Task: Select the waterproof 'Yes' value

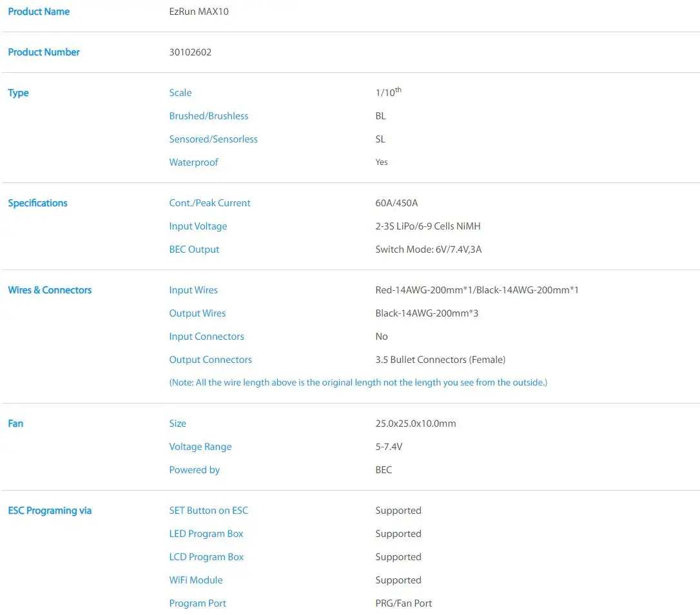Action: pos(381,162)
